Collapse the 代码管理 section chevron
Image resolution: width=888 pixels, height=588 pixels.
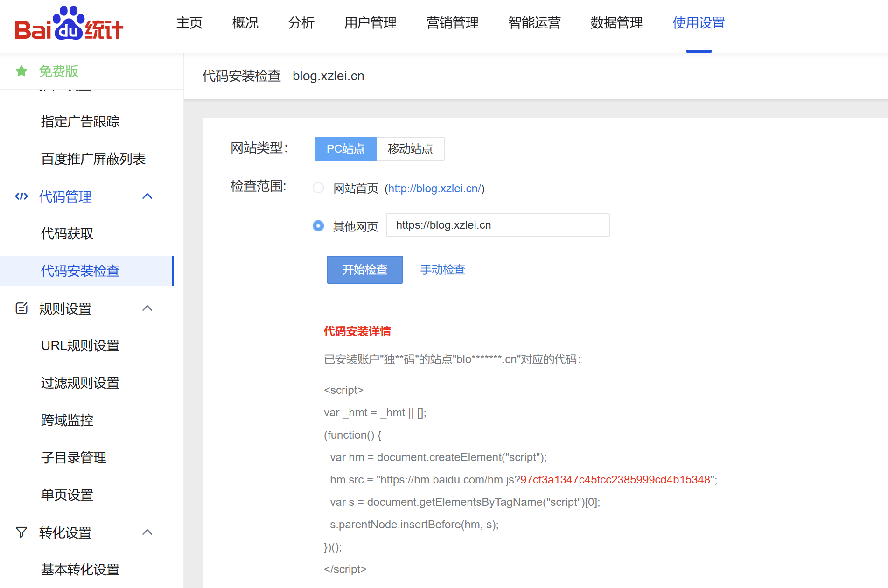click(x=147, y=196)
